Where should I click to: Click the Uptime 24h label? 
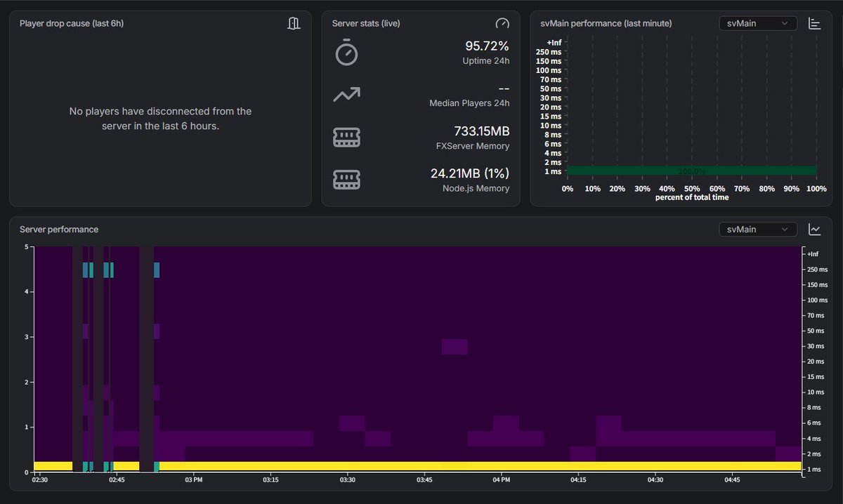tap(486, 61)
